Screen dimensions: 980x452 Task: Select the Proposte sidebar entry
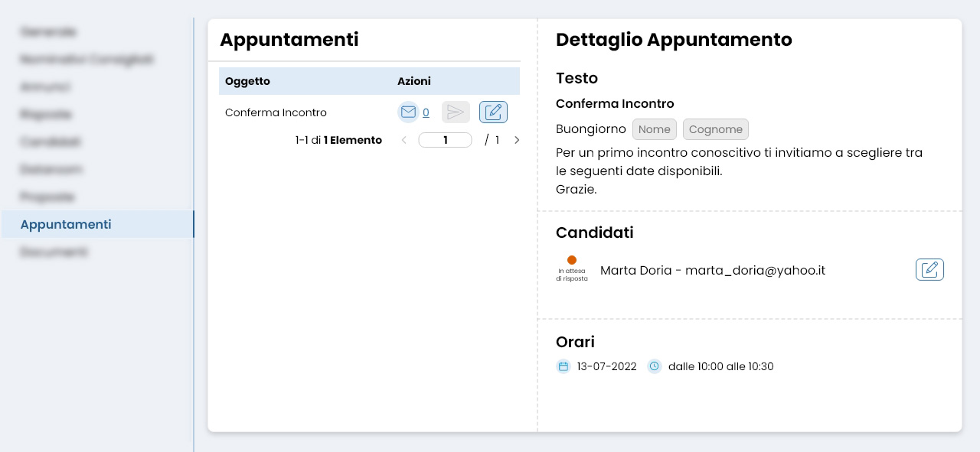click(x=47, y=197)
